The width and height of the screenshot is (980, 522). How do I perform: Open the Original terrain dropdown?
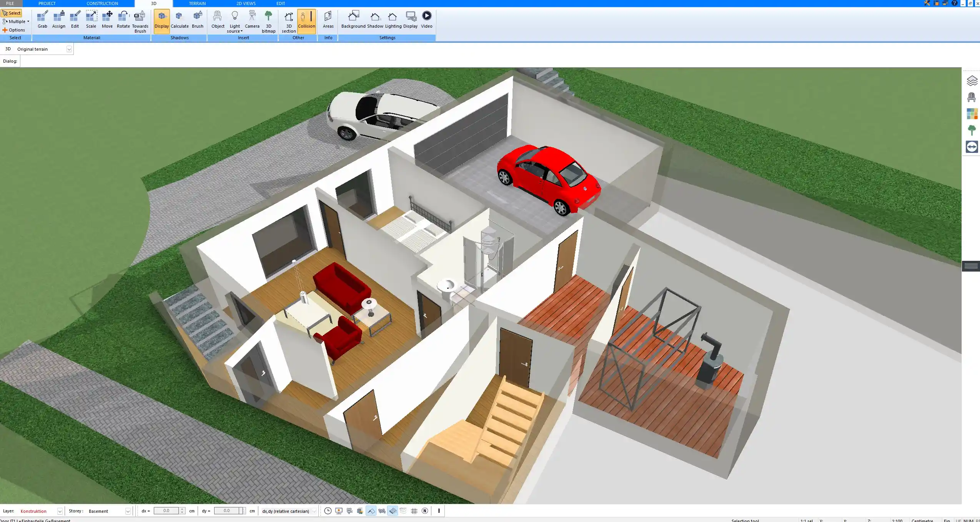(x=68, y=49)
